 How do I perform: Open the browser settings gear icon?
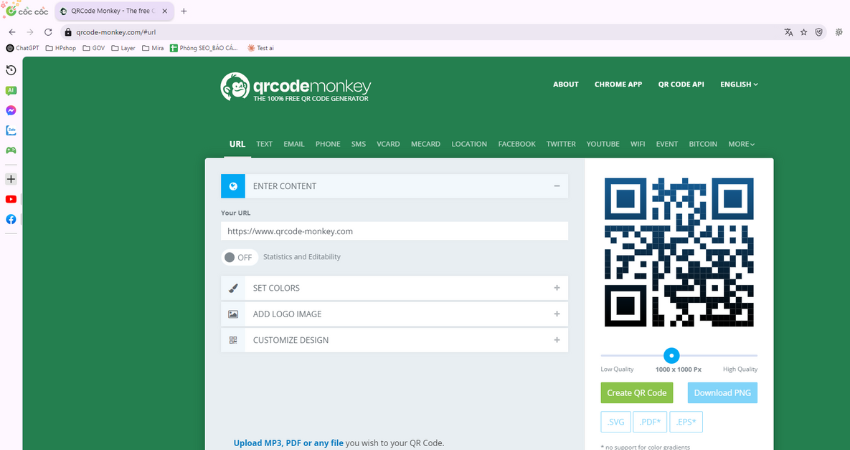point(839,32)
